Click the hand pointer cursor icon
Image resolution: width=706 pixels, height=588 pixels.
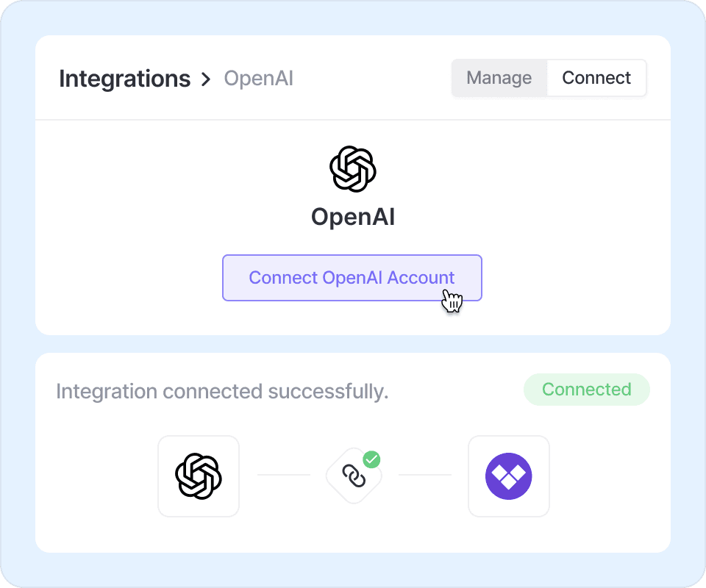click(x=452, y=300)
